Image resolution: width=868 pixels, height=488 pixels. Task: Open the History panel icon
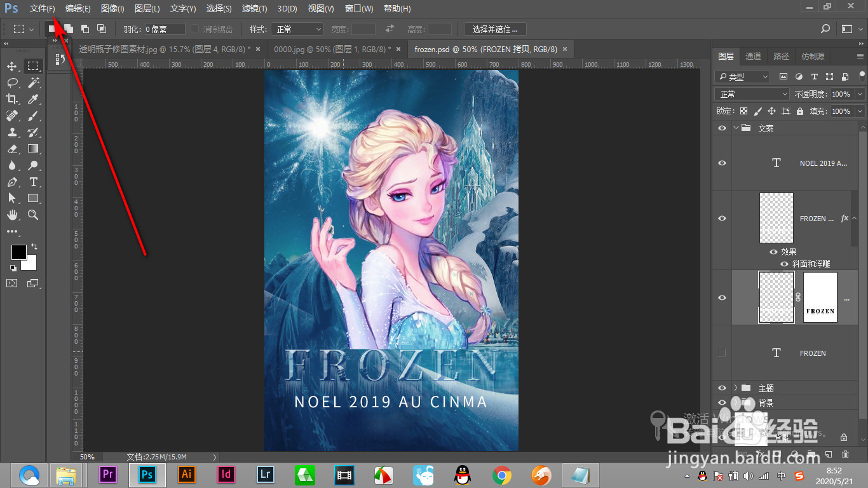[60, 59]
